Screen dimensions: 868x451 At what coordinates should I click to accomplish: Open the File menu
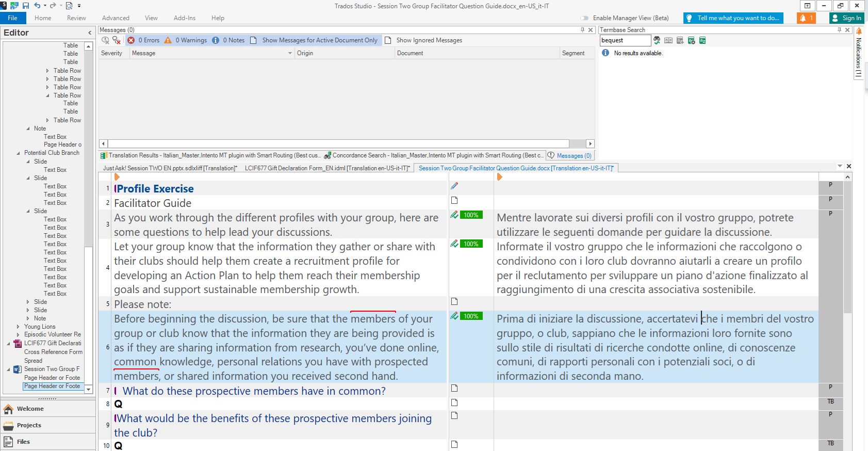[x=13, y=18]
